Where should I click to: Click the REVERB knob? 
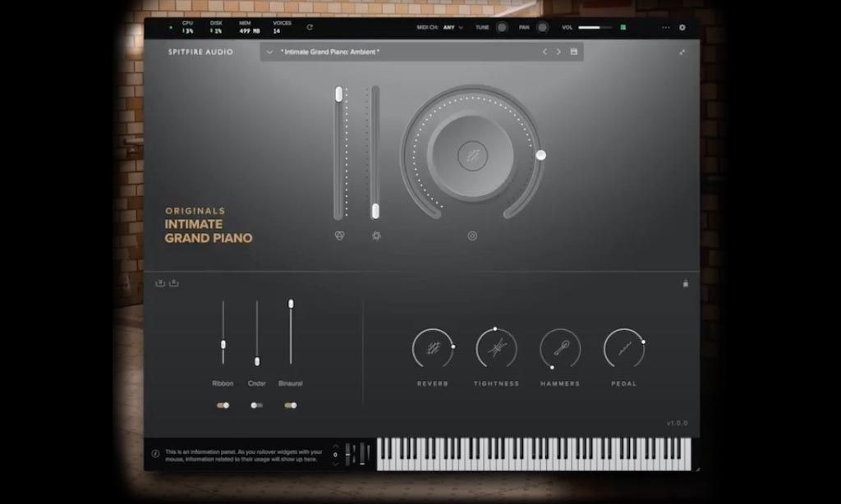click(433, 349)
